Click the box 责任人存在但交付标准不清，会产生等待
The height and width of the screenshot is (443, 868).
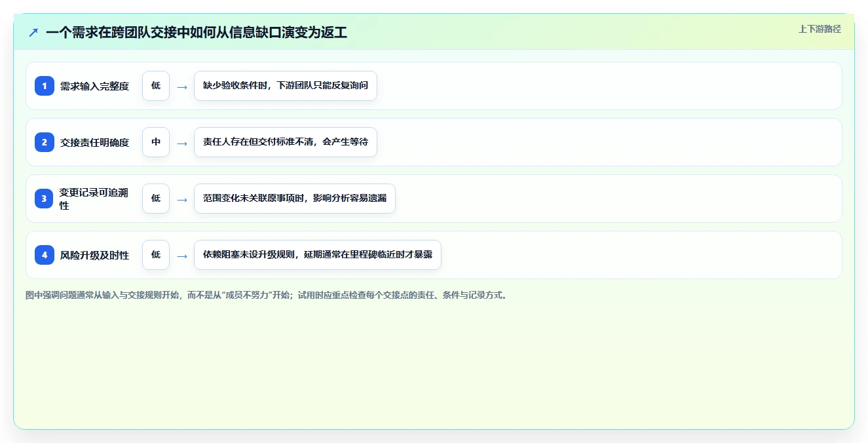[x=286, y=142]
